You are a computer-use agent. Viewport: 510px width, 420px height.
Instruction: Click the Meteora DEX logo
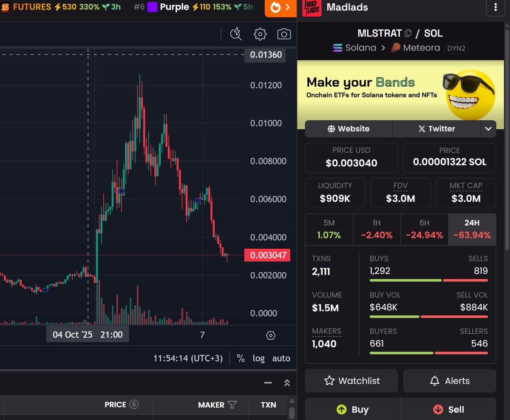click(396, 48)
